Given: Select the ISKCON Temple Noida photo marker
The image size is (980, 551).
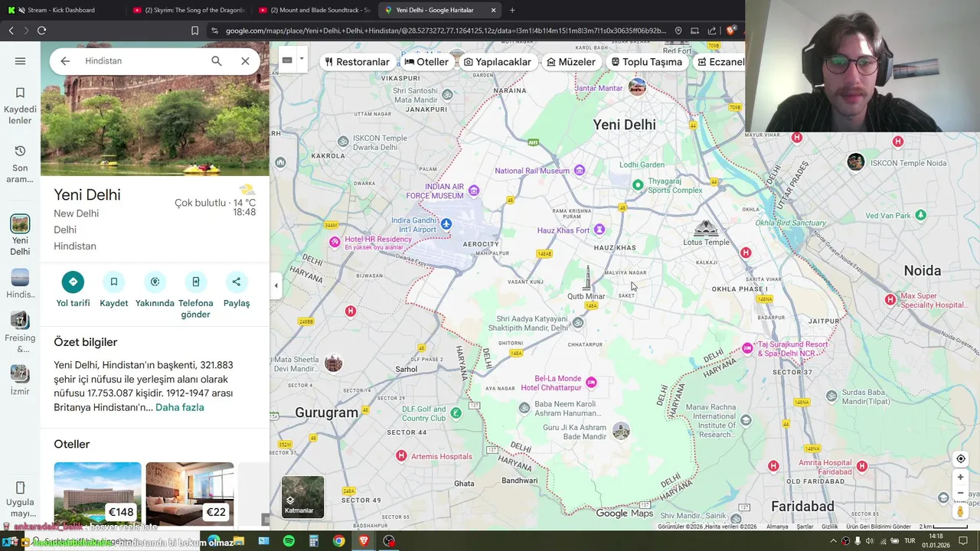Looking at the screenshot, I should (x=856, y=161).
